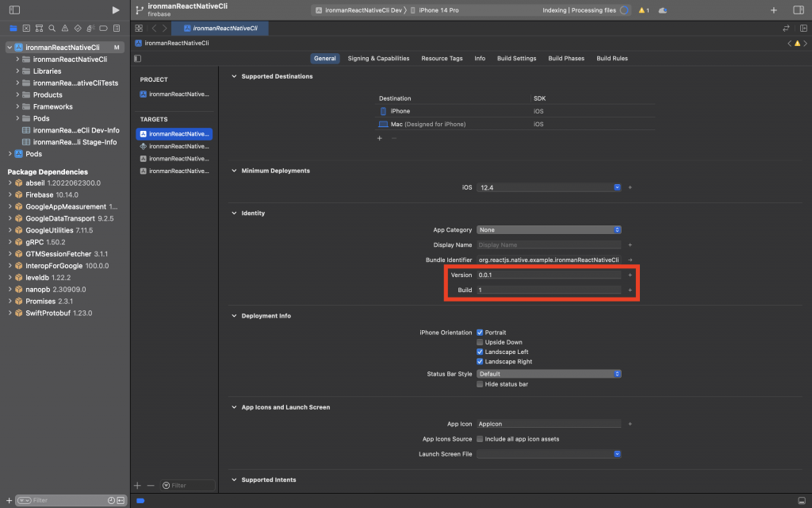The width and height of the screenshot is (812, 508).
Task: Open the ironmanRea...li Stage-Info file
Action: 70,142
